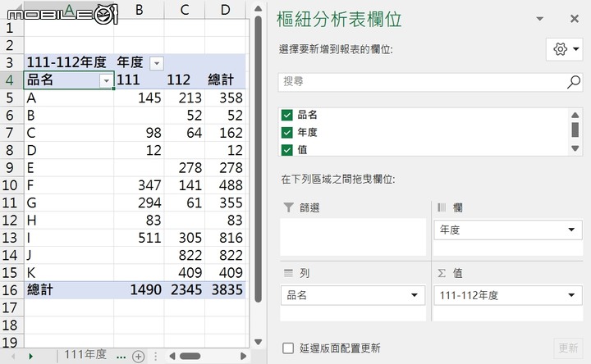Uncheck the 年度 field checkbox
The height and width of the screenshot is (364, 591).
coord(286,133)
